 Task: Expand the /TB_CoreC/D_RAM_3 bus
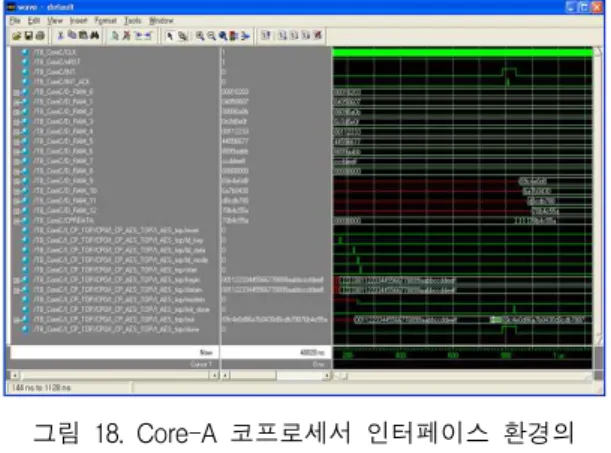16,122
